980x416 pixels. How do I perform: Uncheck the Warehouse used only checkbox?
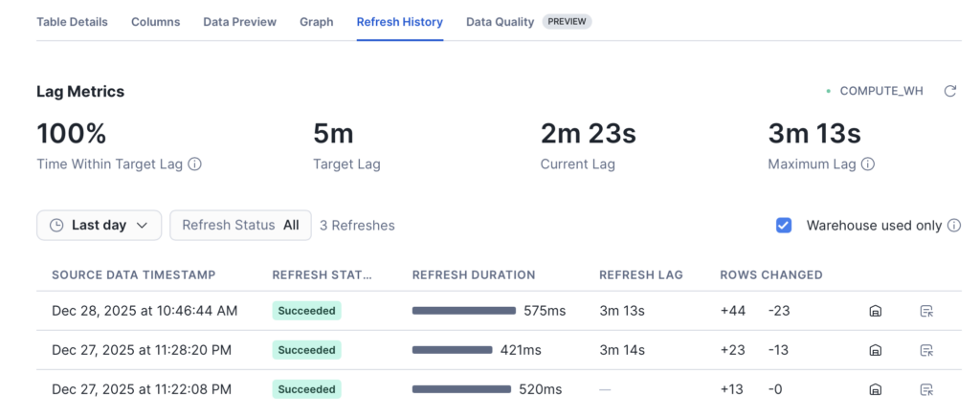click(x=784, y=226)
